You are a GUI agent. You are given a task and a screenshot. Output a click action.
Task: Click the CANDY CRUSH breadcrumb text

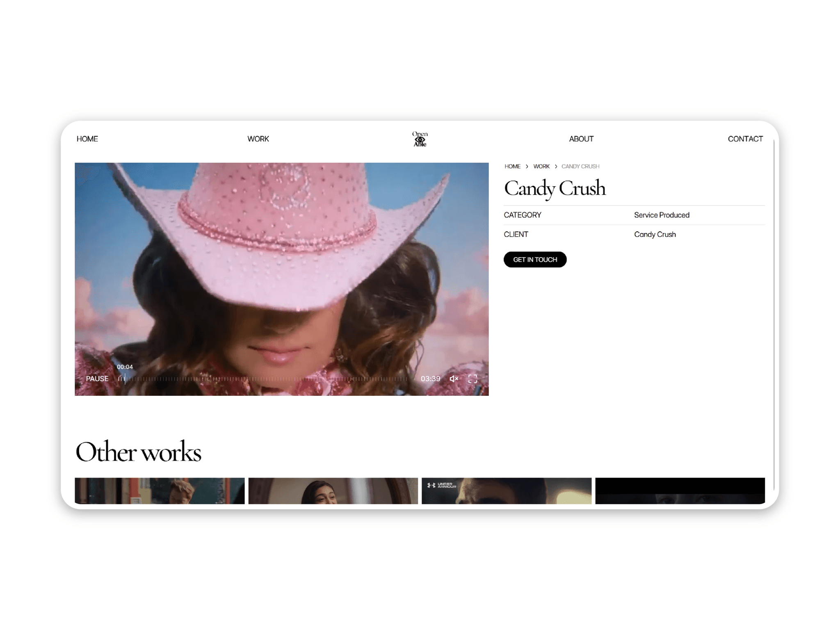click(x=580, y=167)
